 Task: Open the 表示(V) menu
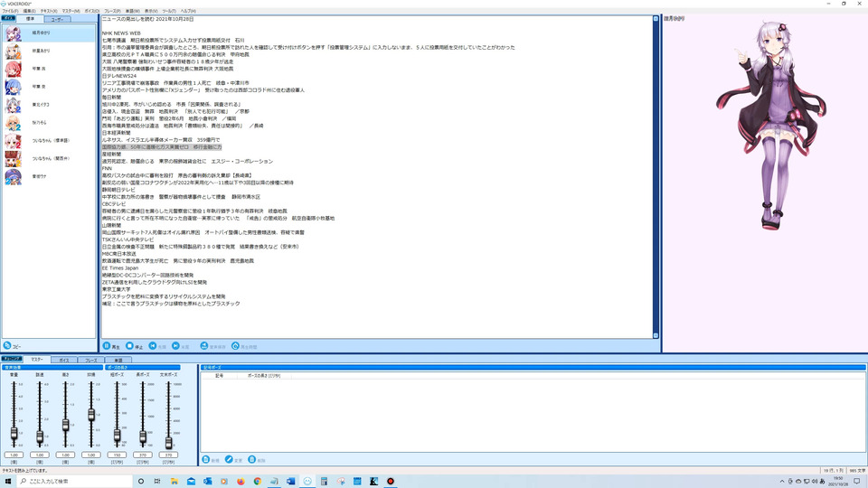151,11
